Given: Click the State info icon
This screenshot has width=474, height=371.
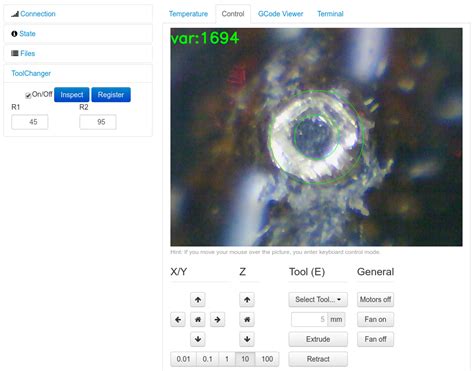Looking at the screenshot, I should [14, 34].
